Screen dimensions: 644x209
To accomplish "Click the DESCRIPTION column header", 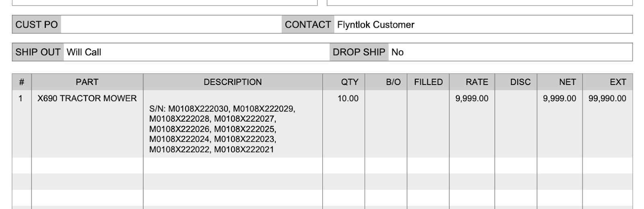I will tap(233, 82).
